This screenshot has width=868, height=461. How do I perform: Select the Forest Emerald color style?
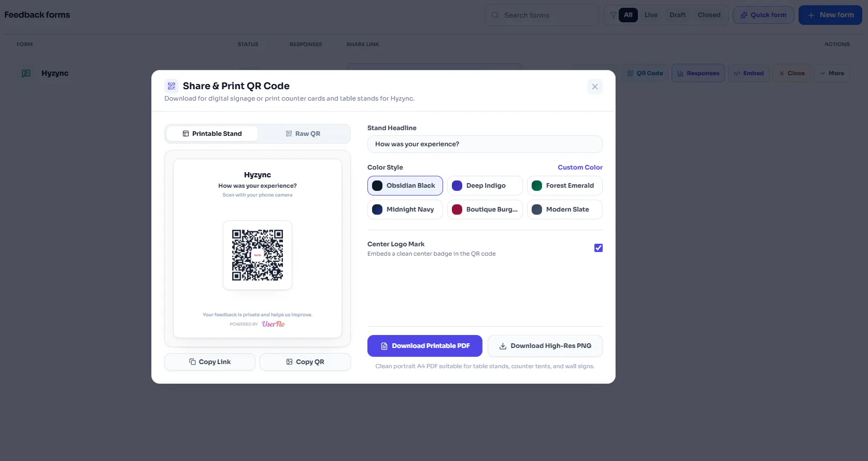pos(565,186)
